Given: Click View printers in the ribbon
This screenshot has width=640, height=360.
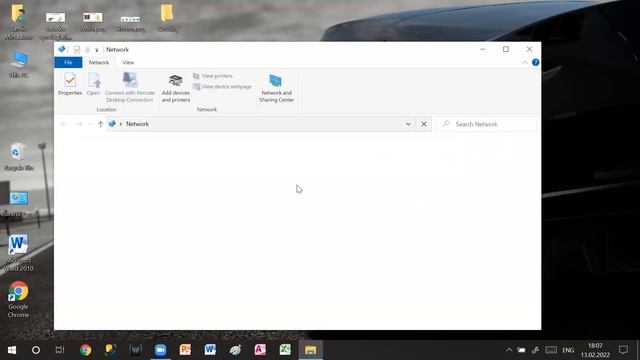Looking at the screenshot, I should pyautogui.click(x=213, y=76).
